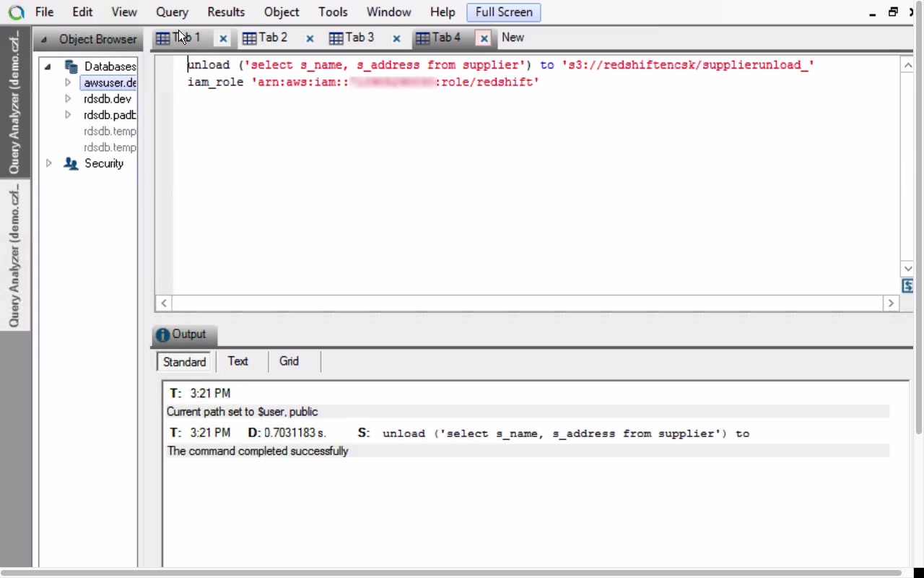924x578 pixels.
Task: Switch output to Standard view
Action: point(184,362)
